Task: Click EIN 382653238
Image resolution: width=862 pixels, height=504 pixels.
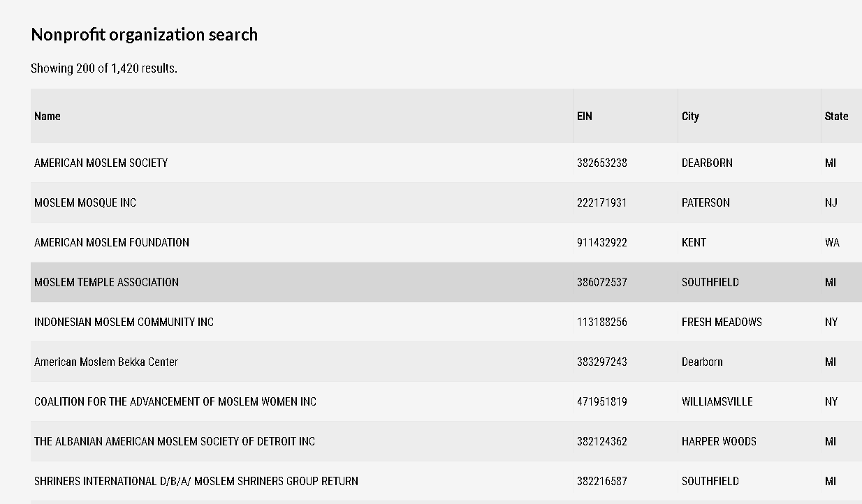Action: (602, 163)
